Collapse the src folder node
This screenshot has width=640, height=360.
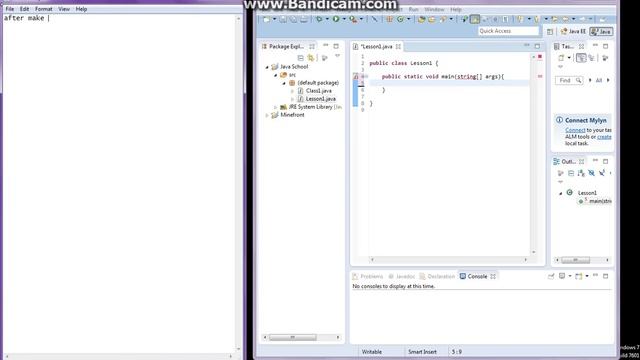(276, 75)
